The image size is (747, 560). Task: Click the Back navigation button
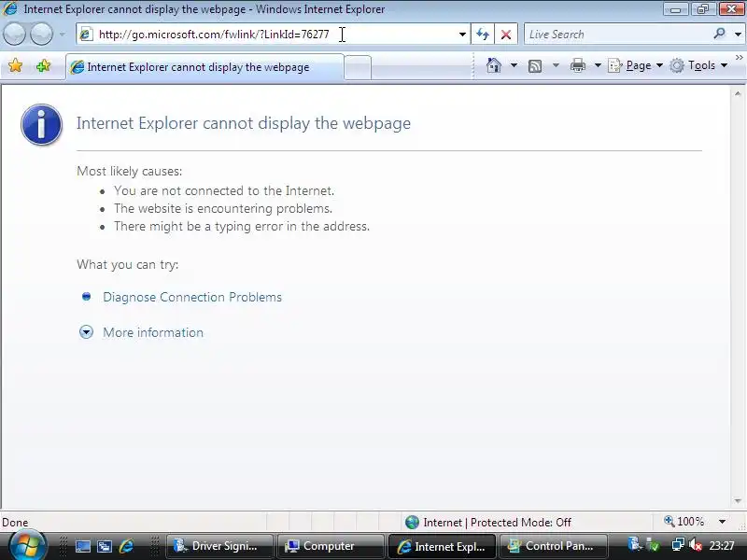tap(14, 35)
